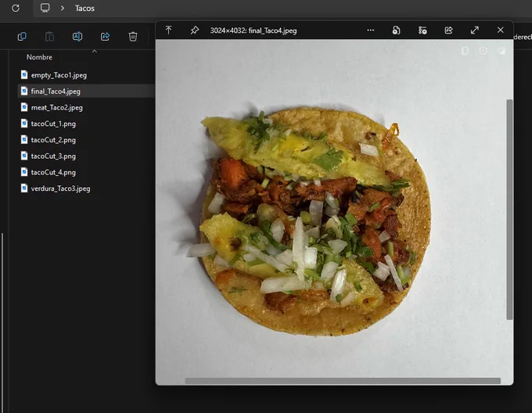Viewport: 532px width, 413px height.
Task: Click the Rename toolbar icon
Action: coord(77,36)
